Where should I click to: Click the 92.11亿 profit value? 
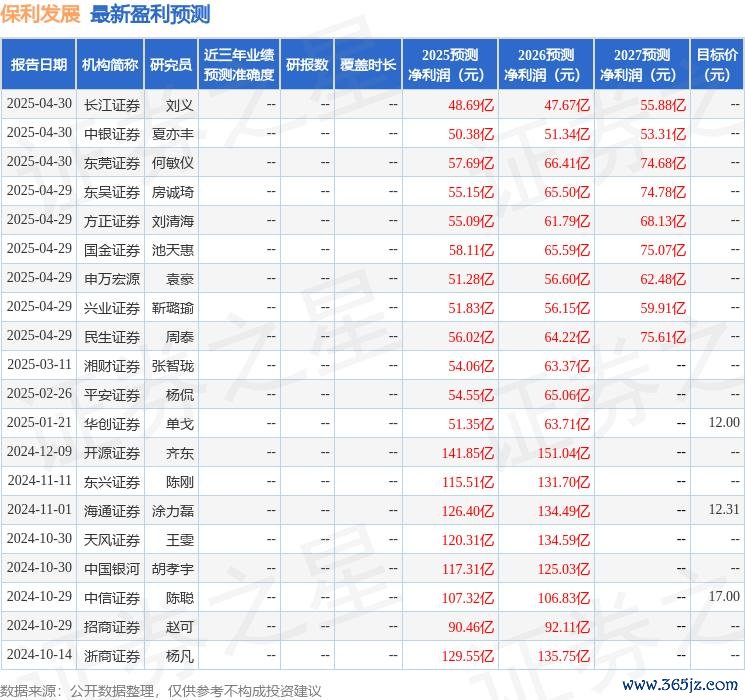(x=567, y=627)
